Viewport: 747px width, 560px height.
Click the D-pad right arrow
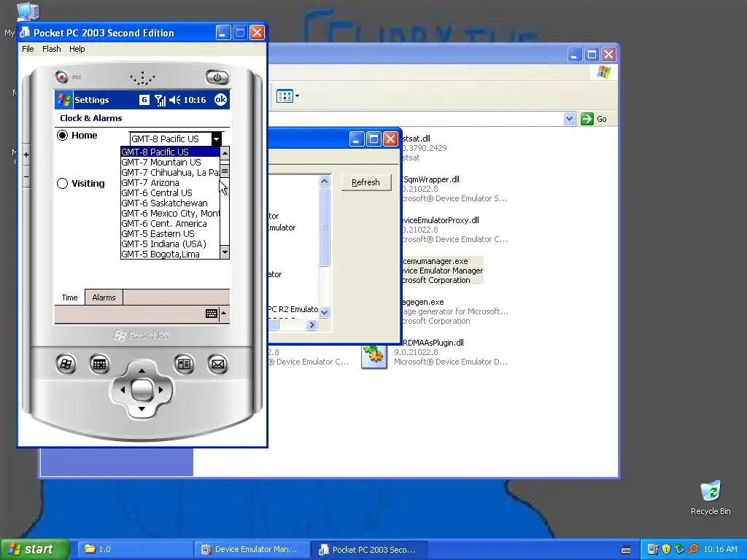(160, 390)
